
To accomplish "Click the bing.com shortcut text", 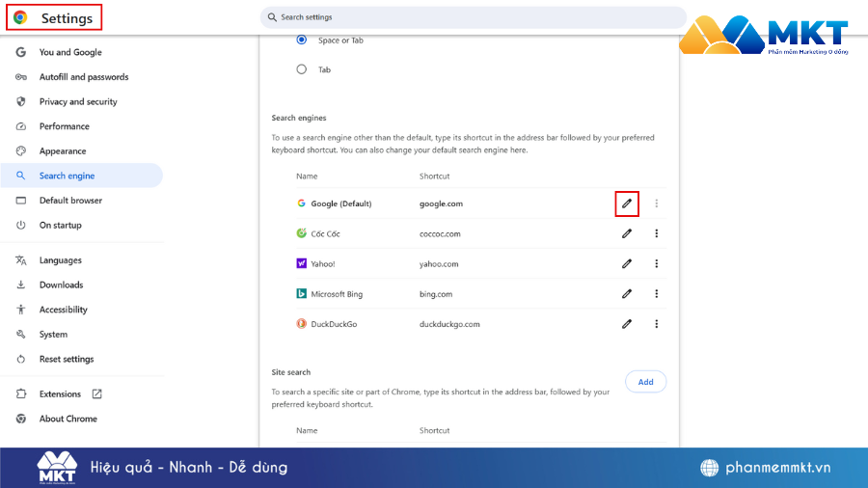I will pos(436,294).
